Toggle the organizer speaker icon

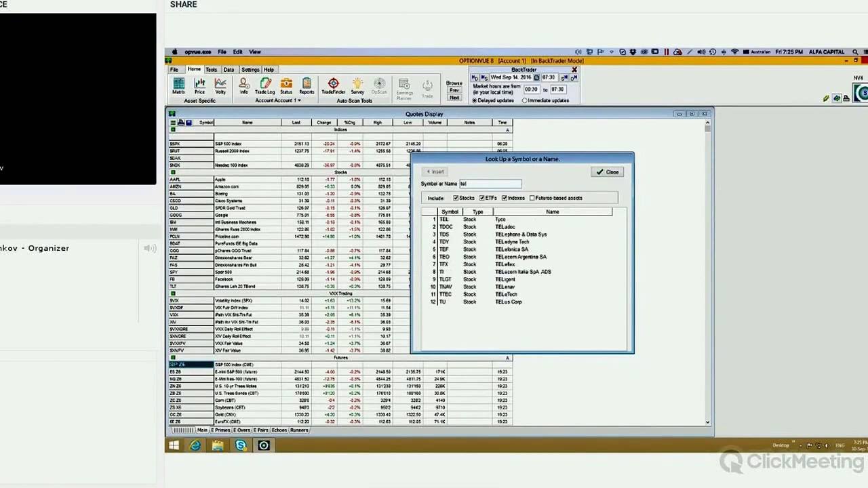pos(150,248)
